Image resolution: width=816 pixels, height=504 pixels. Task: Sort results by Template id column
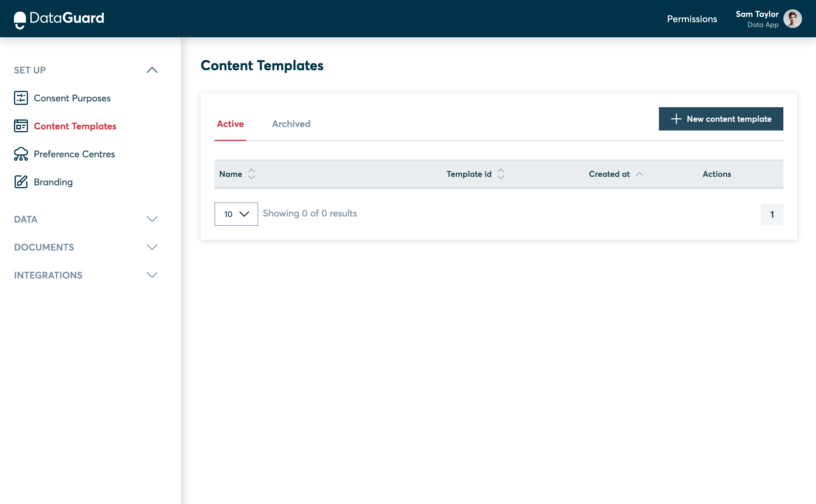[x=501, y=174]
